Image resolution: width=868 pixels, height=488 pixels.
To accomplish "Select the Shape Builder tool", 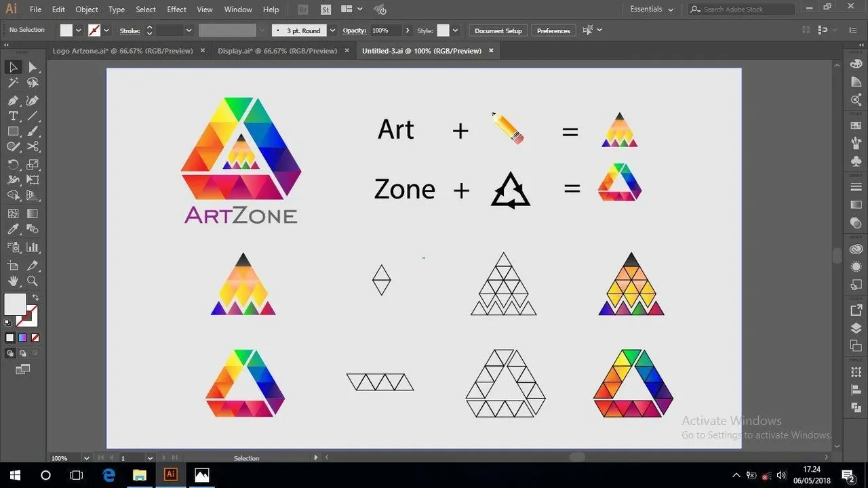I will coord(13,196).
